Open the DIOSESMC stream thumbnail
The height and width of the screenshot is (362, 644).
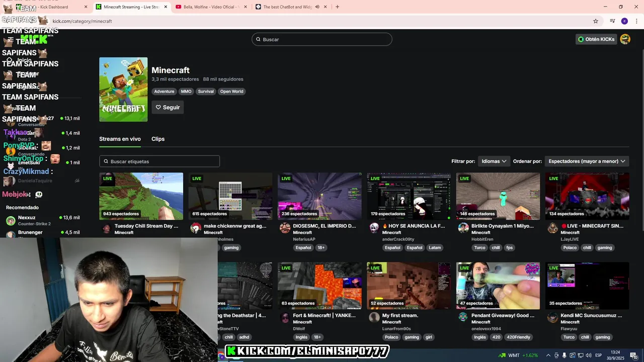(x=319, y=196)
